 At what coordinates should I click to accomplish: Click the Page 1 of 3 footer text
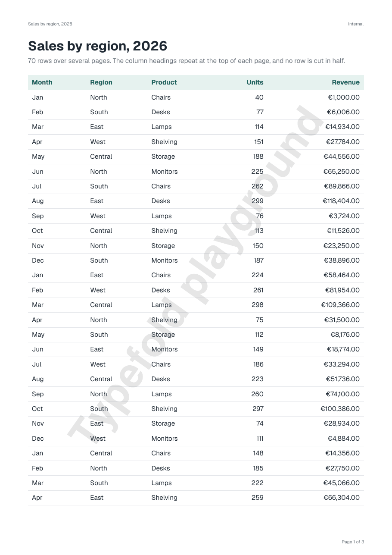click(x=353, y=542)
